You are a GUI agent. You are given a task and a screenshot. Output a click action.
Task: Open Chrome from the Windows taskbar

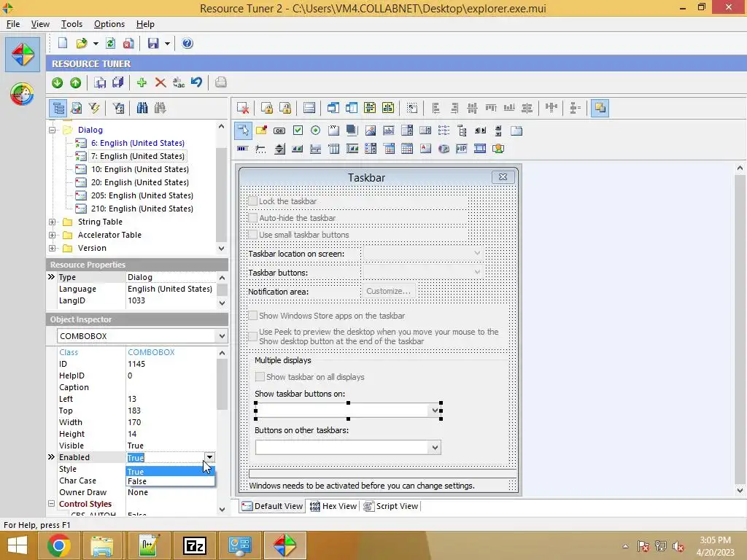(58, 545)
